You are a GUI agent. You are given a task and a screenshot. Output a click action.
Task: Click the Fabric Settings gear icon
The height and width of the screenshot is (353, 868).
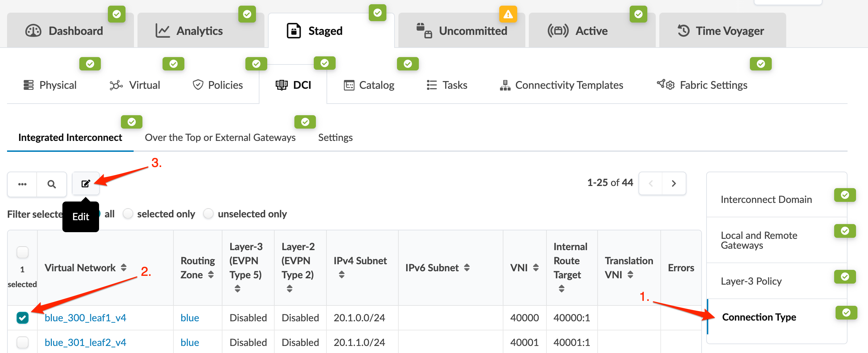666,85
